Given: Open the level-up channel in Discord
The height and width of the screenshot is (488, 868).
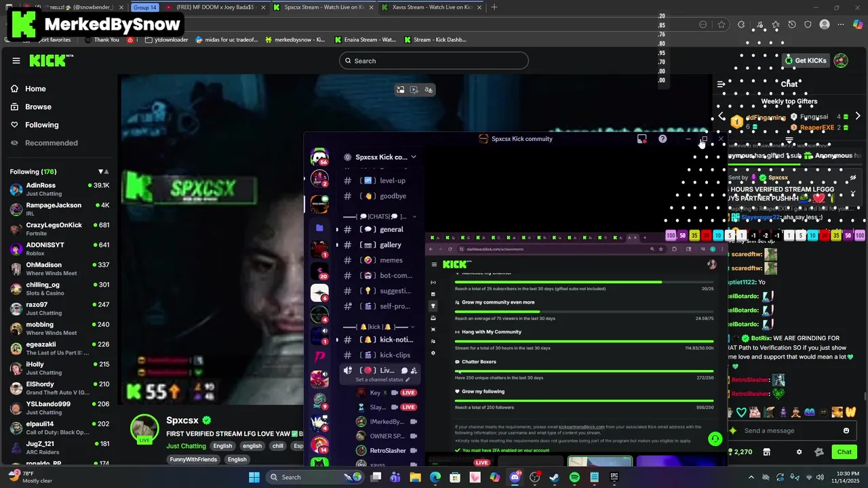Looking at the screenshot, I should [x=380, y=181].
